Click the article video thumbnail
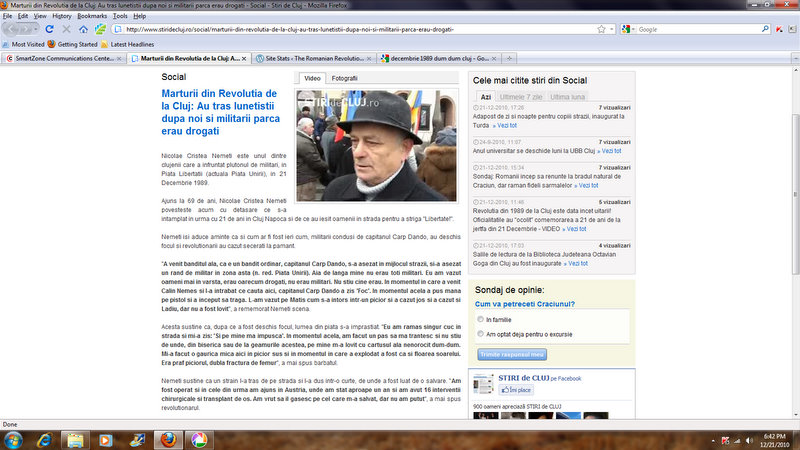This screenshot has height=450, width=800. 375,143
